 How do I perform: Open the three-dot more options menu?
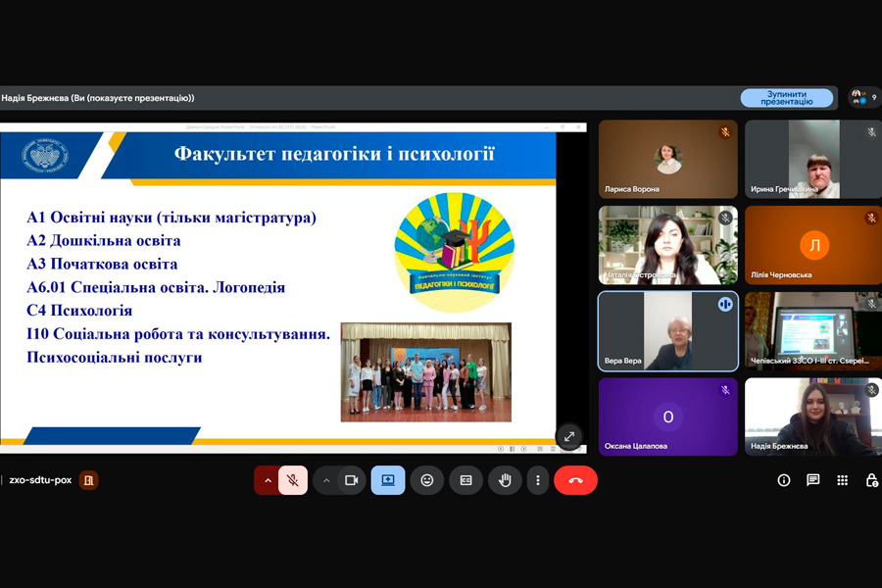pos(537,480)
